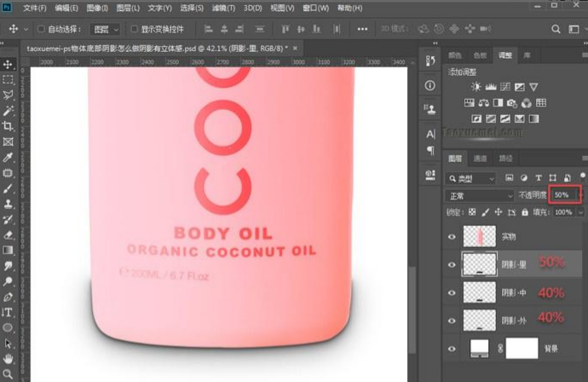Open the 类型 layer filter dropdown
The width and height of the screenshot is (588, 382).
(x=470, y=178)
